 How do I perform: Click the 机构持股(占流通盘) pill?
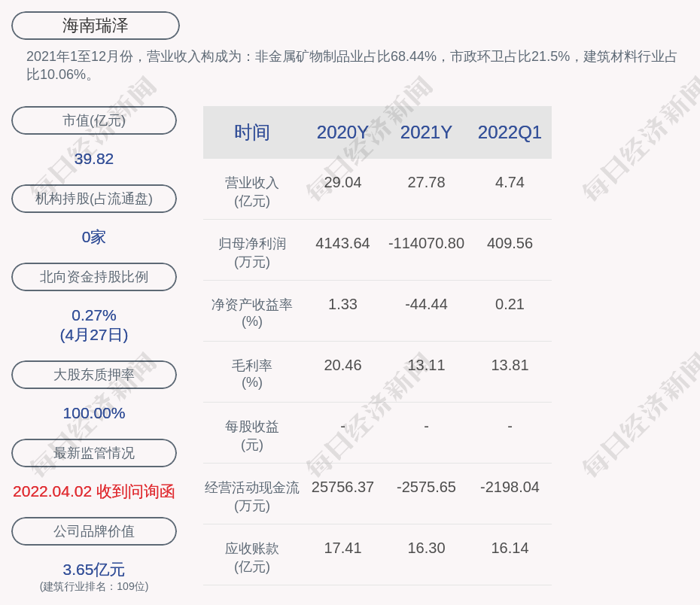pos(94,199)
